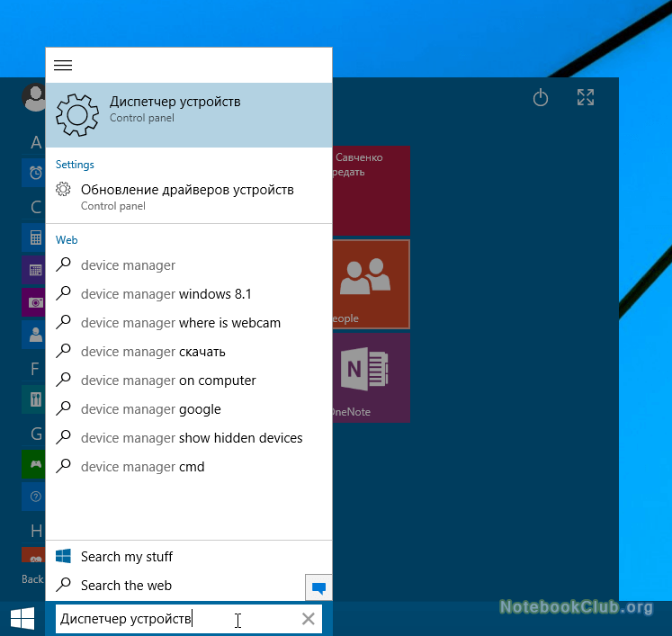
Task: Open the Windows Start button on taskbar
Action: point(22,618)
